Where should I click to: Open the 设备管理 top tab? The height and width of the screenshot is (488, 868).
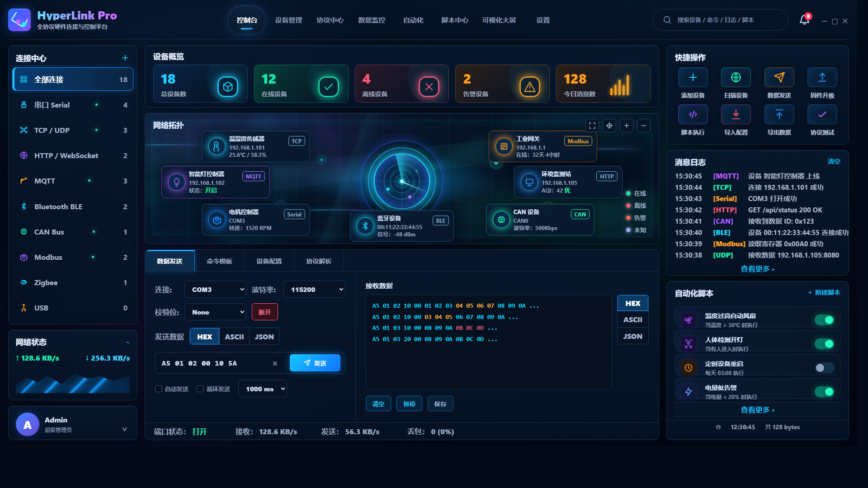click(288, 20)
